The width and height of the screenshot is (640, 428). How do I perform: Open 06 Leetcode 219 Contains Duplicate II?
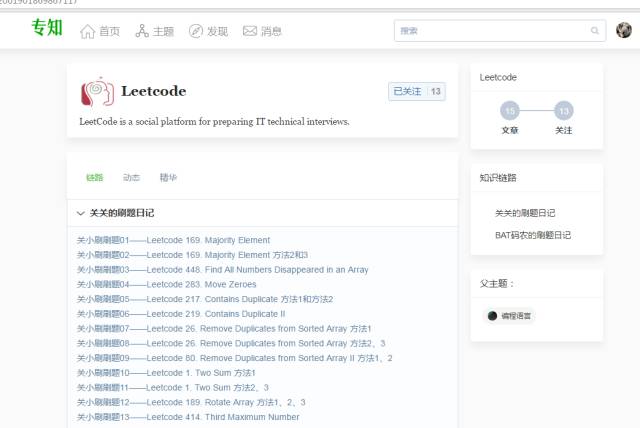pyautogui.click(x=181, y=314)
